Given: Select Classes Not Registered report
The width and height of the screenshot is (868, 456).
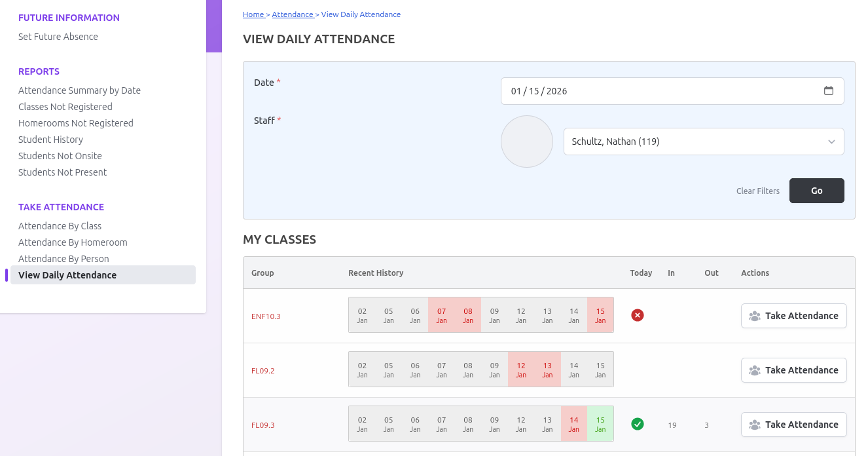Looking at the screenshot, I should pyautogui.click(x=65, y=107).
